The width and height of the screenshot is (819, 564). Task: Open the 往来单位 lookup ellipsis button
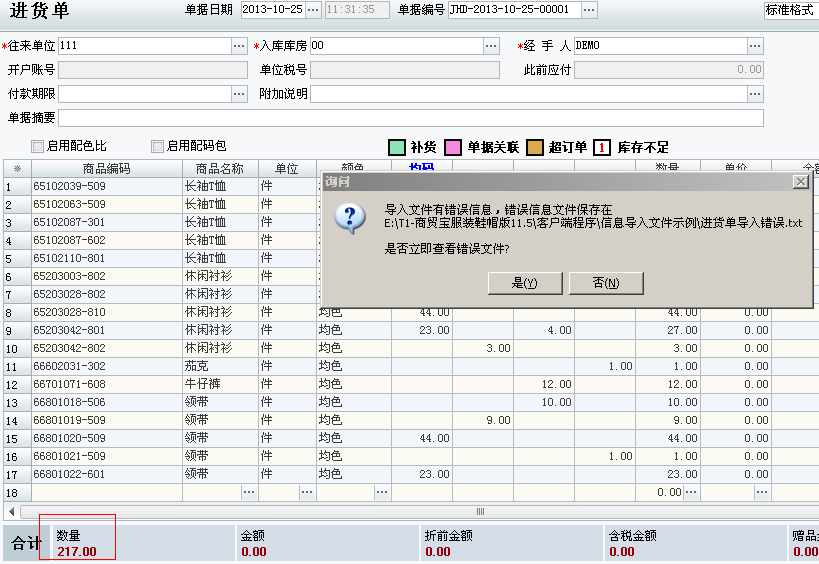239,46
